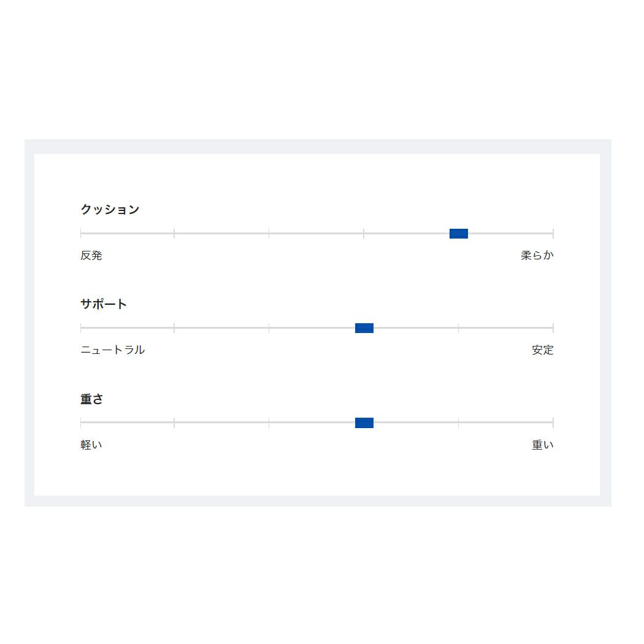Viewport: 644px width, 644px height.
Task: Click second tick from left on クッション slider
Action: point(174,234)
